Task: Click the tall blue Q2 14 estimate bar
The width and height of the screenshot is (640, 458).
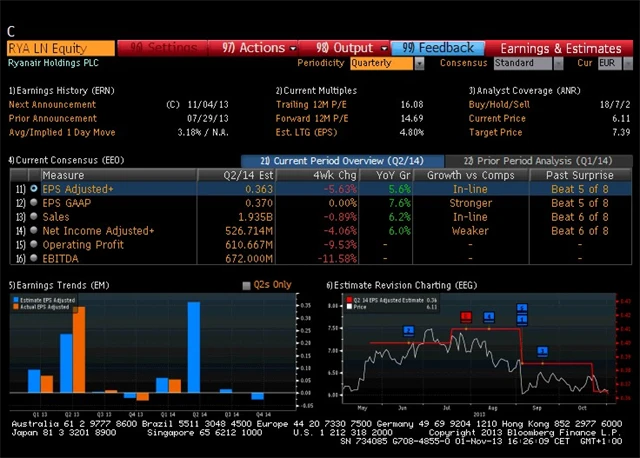Action: click(194, 347)
